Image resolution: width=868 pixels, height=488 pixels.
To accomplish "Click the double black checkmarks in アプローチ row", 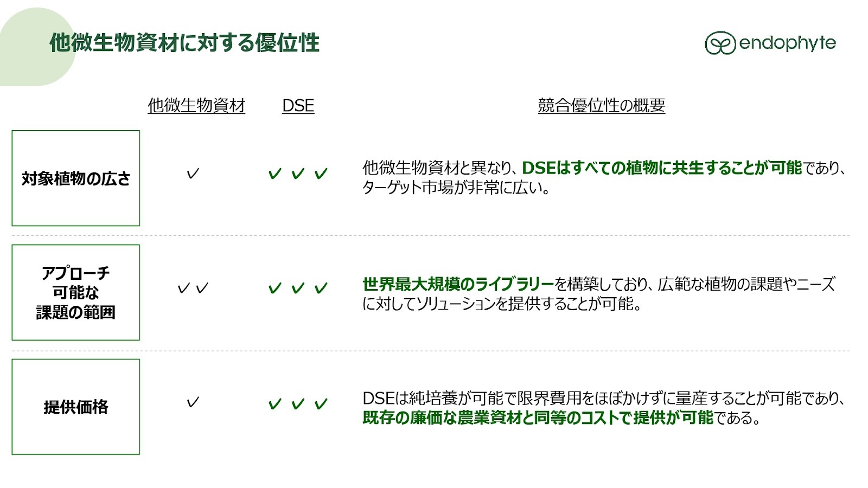I will [193, 288].
